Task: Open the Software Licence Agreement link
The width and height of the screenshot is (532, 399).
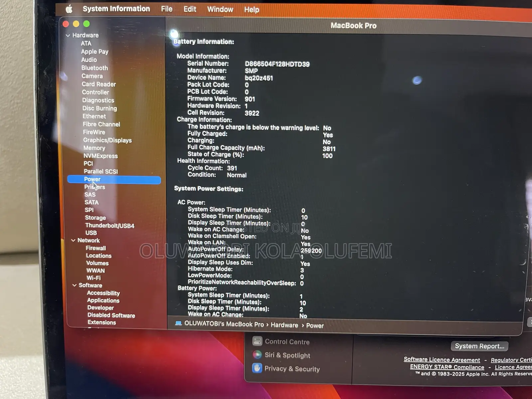Action: click(442, 359)
